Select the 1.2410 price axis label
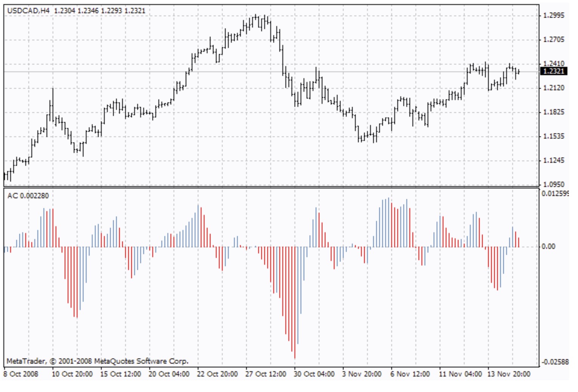 tap(553, 63)
